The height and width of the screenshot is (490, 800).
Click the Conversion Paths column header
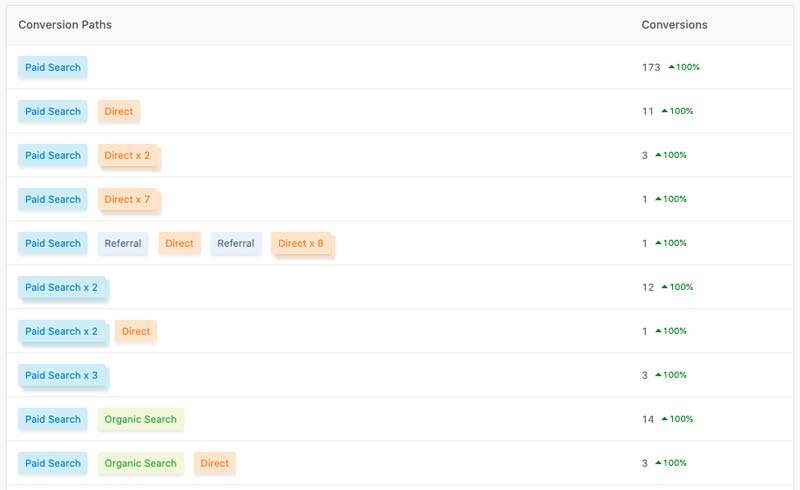click(x=65, y=25)
